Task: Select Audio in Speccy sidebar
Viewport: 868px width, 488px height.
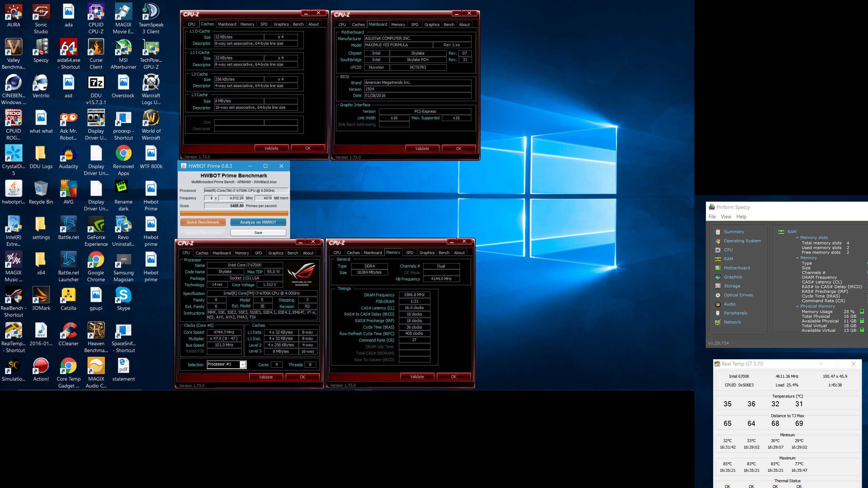Action: (x=729, y=304)
